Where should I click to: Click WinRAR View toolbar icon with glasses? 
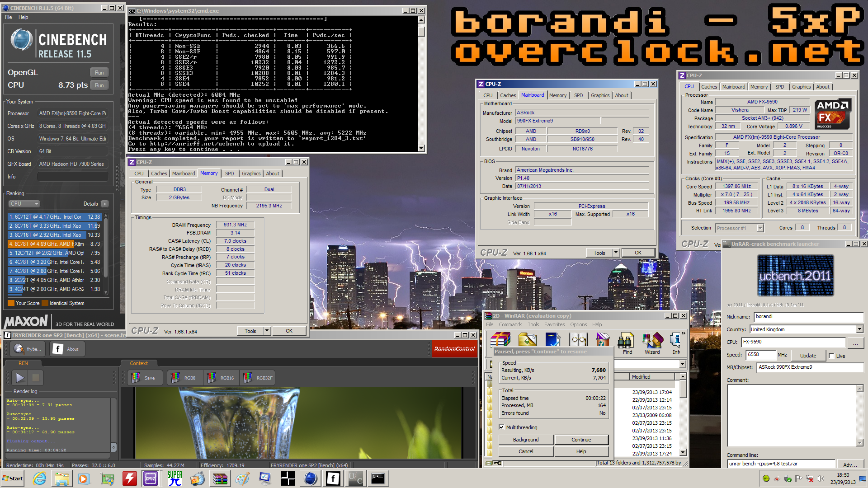point(578,340)
